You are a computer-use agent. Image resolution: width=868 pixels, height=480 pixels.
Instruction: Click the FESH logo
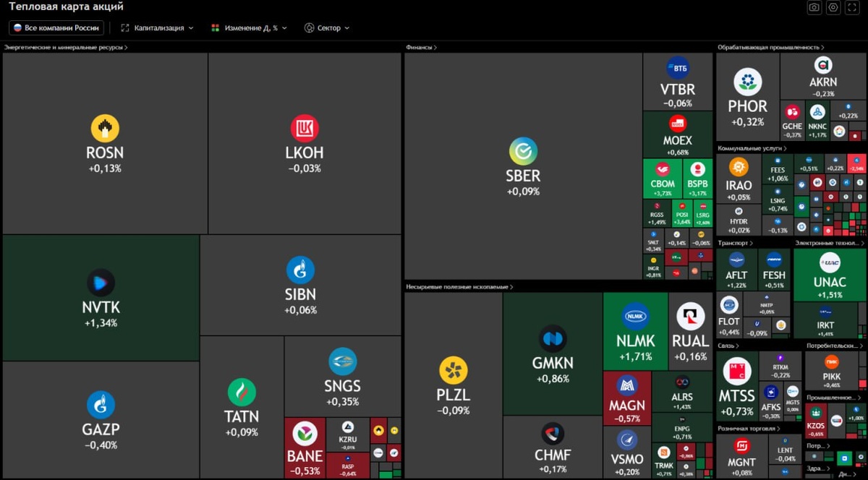(x=774, y=260)
